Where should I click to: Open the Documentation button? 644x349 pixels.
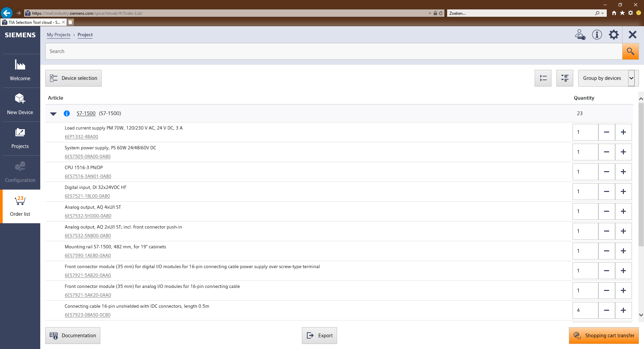click(73, 336)
